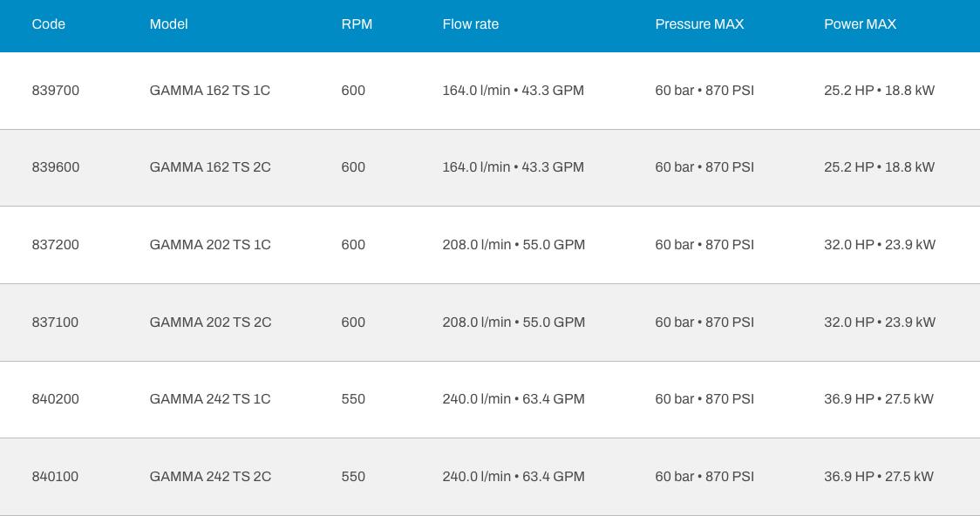
Task: Click the 164.0 l/min flow rate for GAMMA 162 TS 1C
Action: 476,91
